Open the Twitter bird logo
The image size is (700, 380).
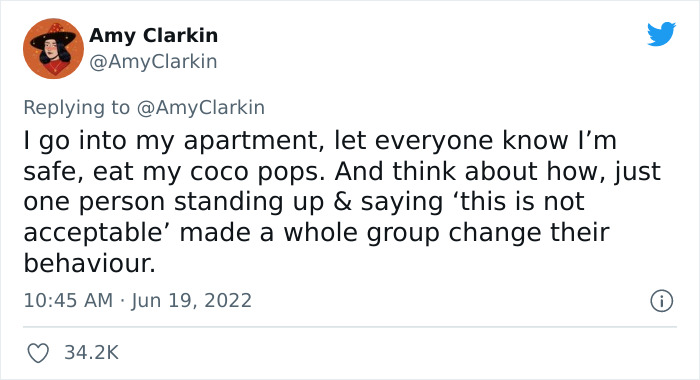661,33
